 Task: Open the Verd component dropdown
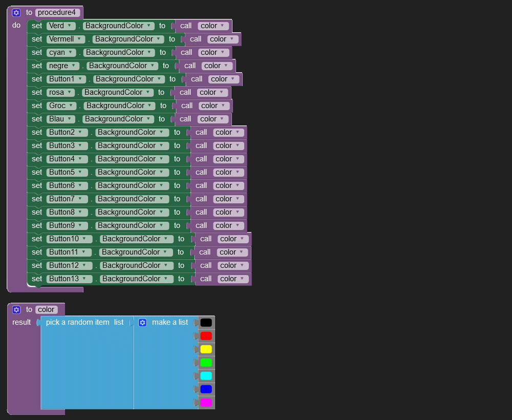coord(69,26)
